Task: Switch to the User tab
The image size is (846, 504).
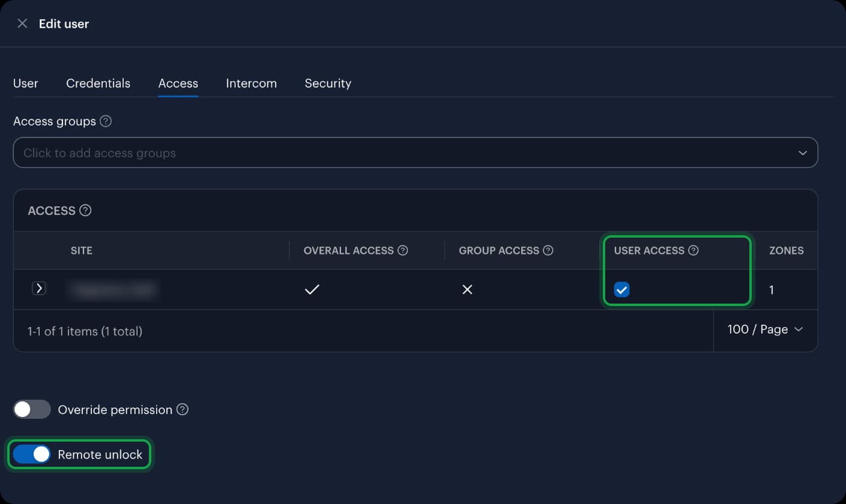Action: point(26,83)
